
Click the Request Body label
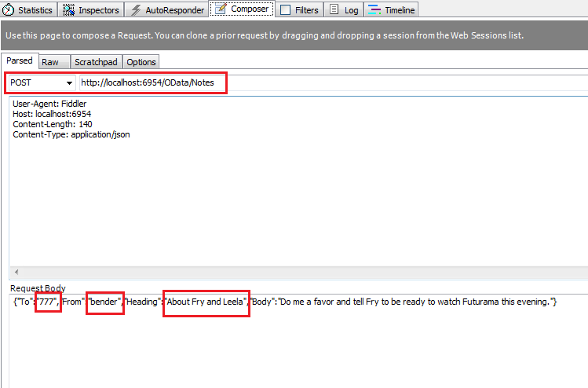coord(38,288)
